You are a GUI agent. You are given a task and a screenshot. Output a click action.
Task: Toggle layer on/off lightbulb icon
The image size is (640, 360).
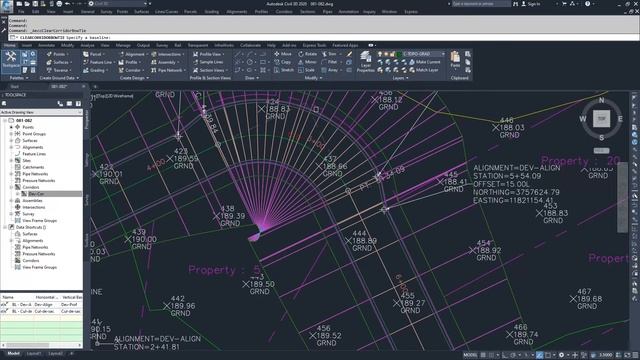[380, 54]
